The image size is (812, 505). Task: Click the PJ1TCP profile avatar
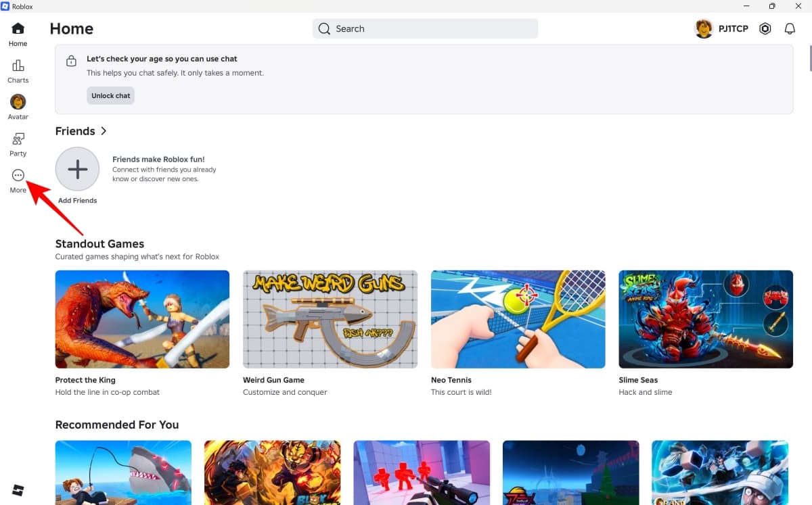tap(704, 28)
